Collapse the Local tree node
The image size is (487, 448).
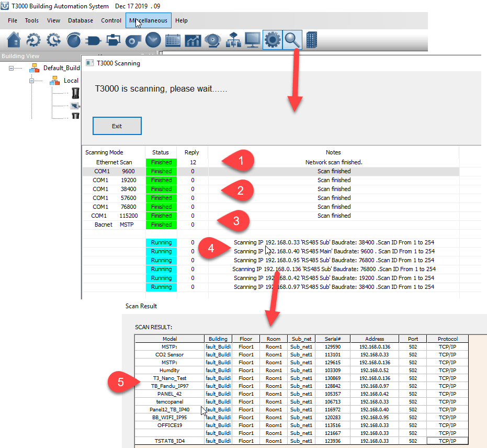pyautogui.click(x=31, y=81)
